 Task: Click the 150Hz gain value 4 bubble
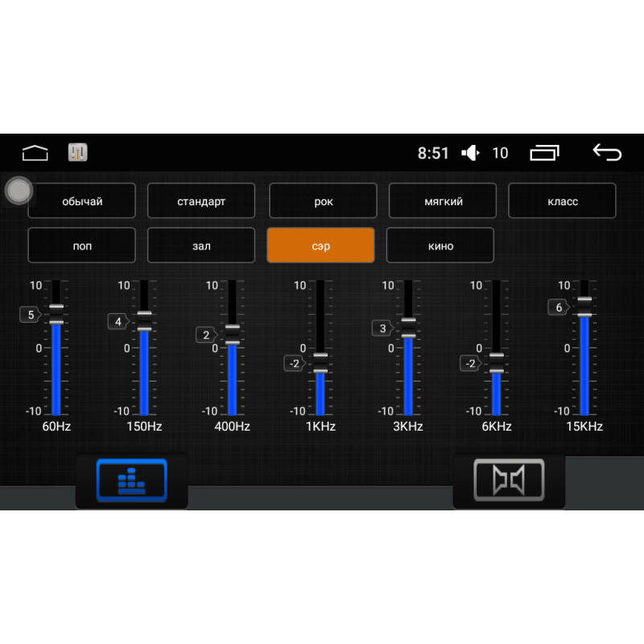click(x=118, y=321)
